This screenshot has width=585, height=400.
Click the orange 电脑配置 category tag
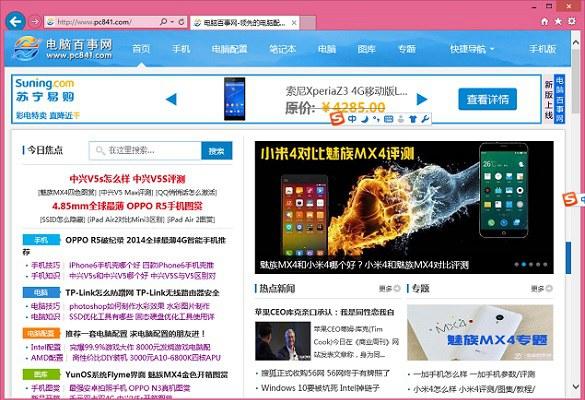(41, 333)
